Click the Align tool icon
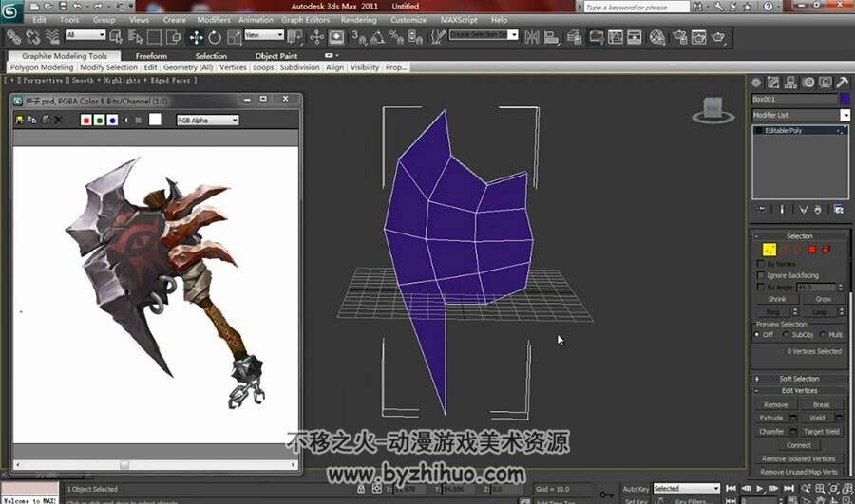The width and height of the screenshot is (855, 504). pos(551,37)
